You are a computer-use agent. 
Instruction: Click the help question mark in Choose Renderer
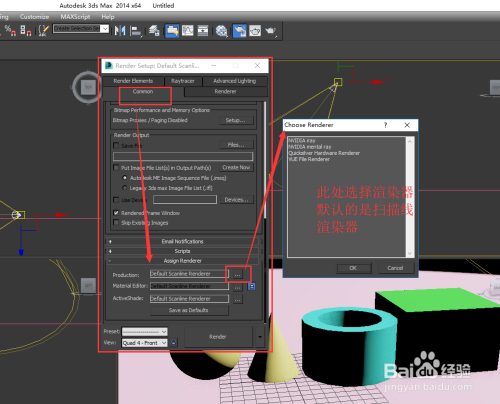click(385, 125)
